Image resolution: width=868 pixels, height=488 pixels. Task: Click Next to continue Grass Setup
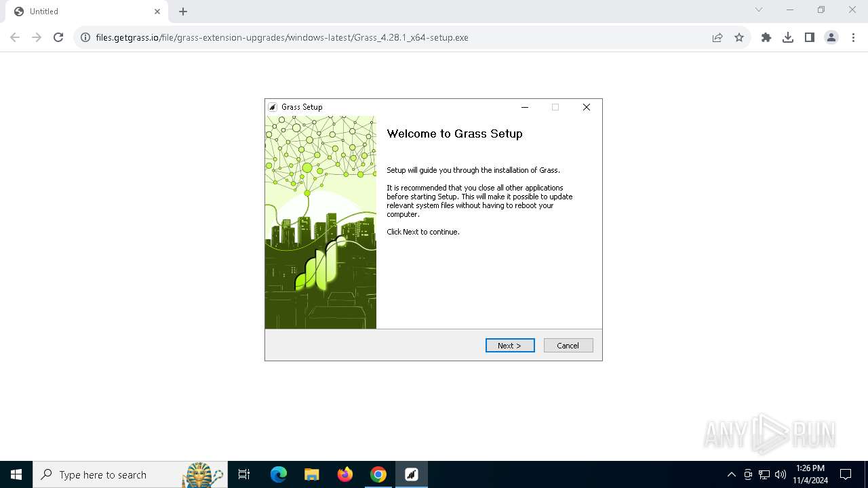pyautogui.click(x=510, y=346)
